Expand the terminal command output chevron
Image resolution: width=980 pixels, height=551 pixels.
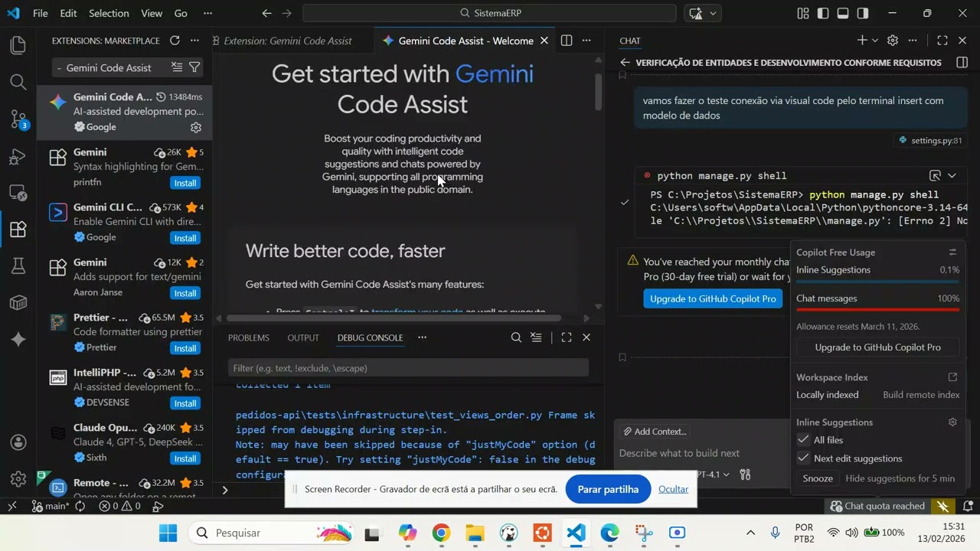tap(952, 175)
